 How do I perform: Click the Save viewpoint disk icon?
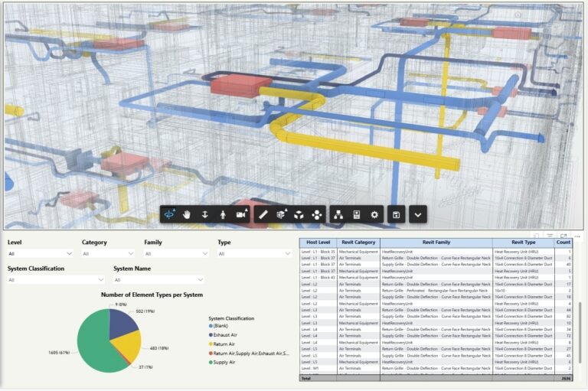tap(396, 214)
